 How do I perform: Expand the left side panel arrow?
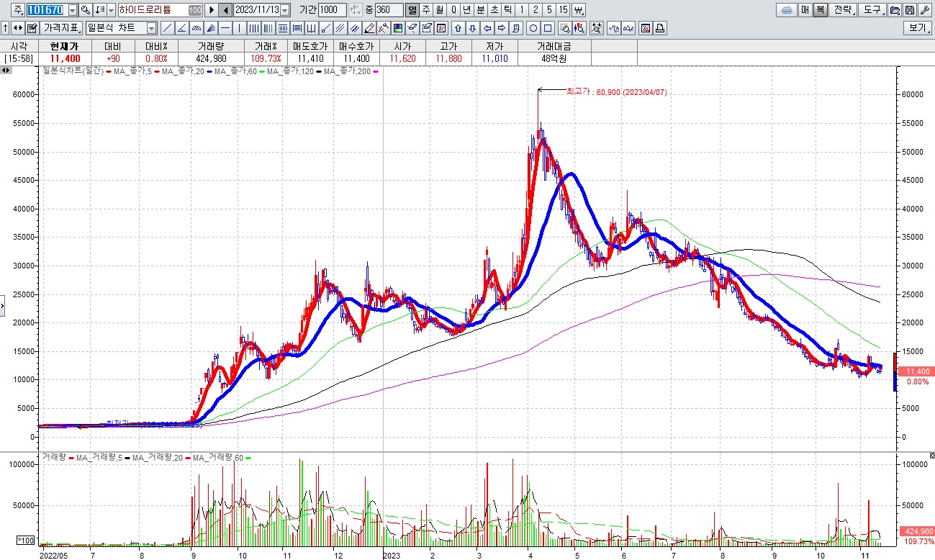click(x=2, y=304)
